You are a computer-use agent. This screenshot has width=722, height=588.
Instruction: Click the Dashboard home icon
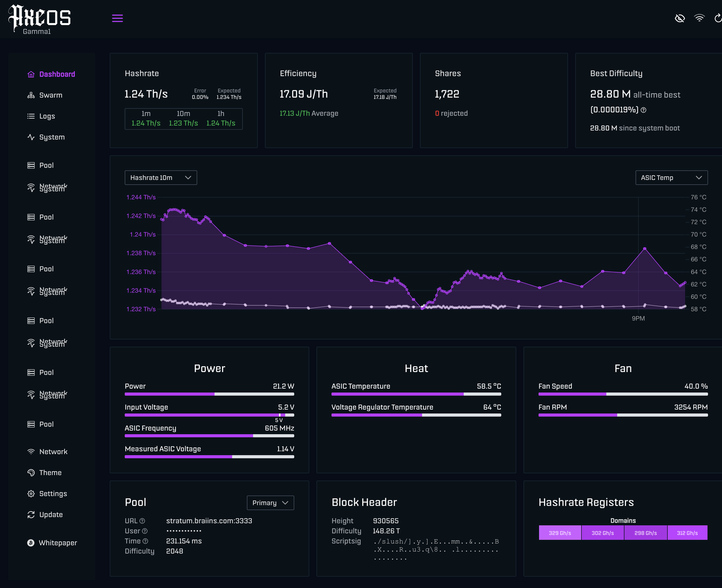point(31,74)
